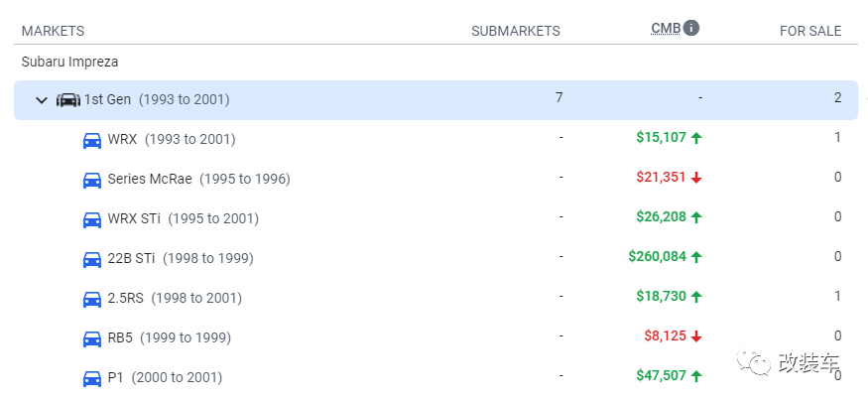Select the Series McRae market entry
The width and height of the screenshot is (868, 401).
click(198, 180)
